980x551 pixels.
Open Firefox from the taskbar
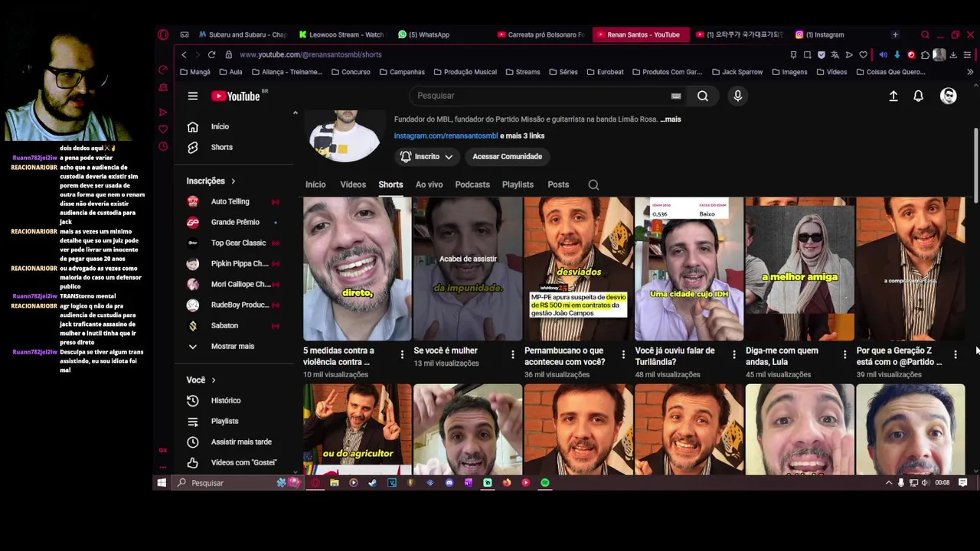[x=507, y=483]
